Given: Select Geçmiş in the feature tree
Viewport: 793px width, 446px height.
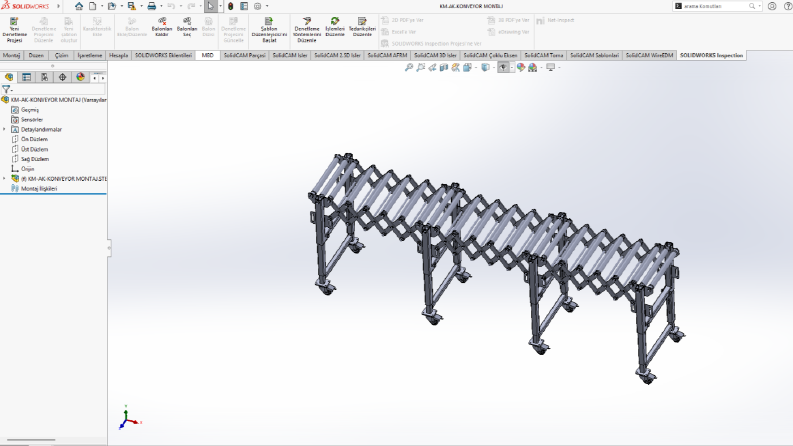Looking at the screenshot, I should (30, 110).
